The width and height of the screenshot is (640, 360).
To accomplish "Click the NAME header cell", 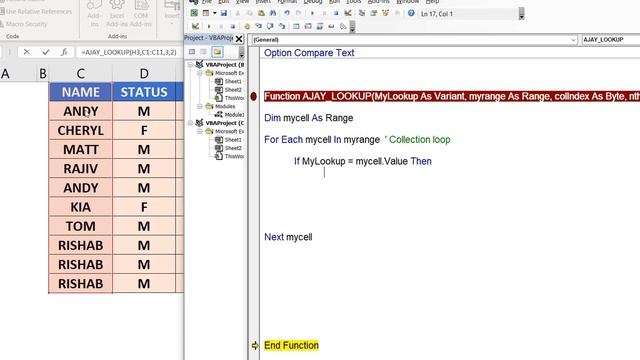I will (x=81, y=92).
